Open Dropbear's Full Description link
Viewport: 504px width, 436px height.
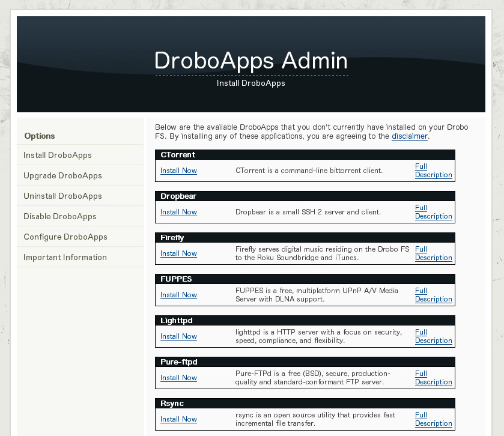tap(433, 212)
